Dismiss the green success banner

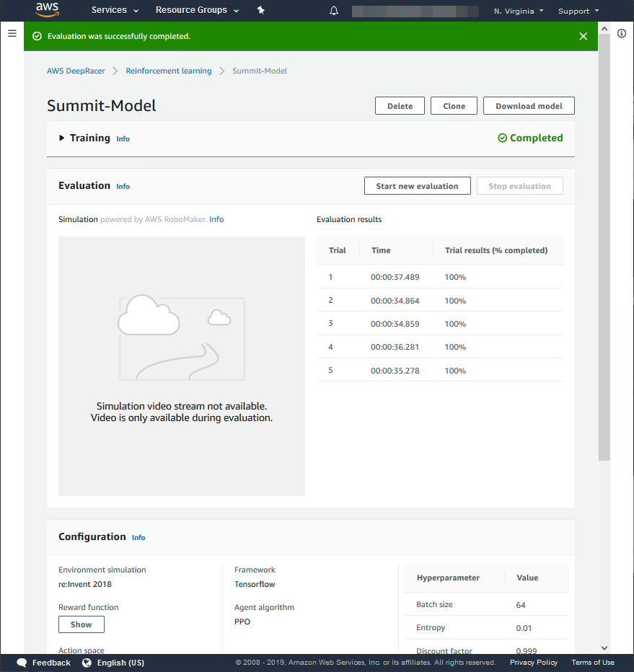click(x=584, y=36)
